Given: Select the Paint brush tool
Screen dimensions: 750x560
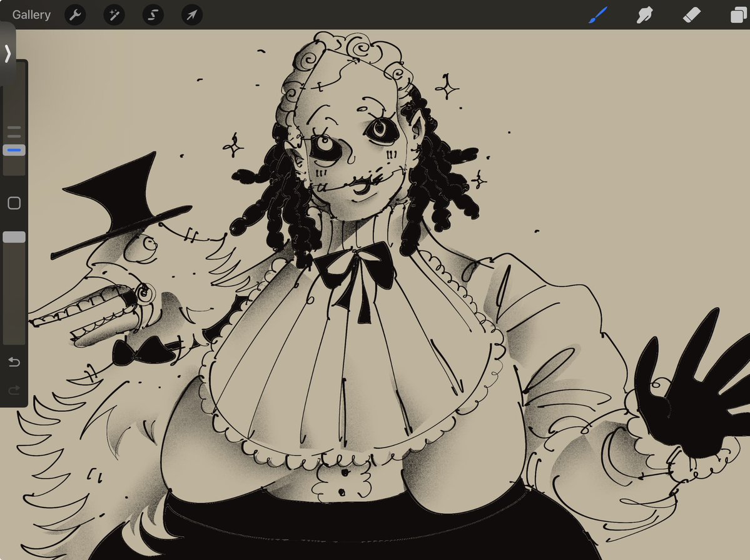Looking at the screenshot, I should (x=599, y=15).
